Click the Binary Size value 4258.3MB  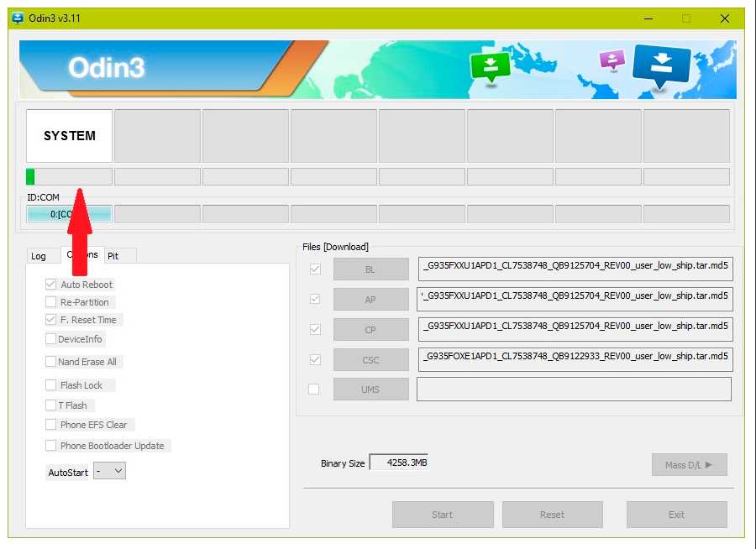(x=399, y=463)
